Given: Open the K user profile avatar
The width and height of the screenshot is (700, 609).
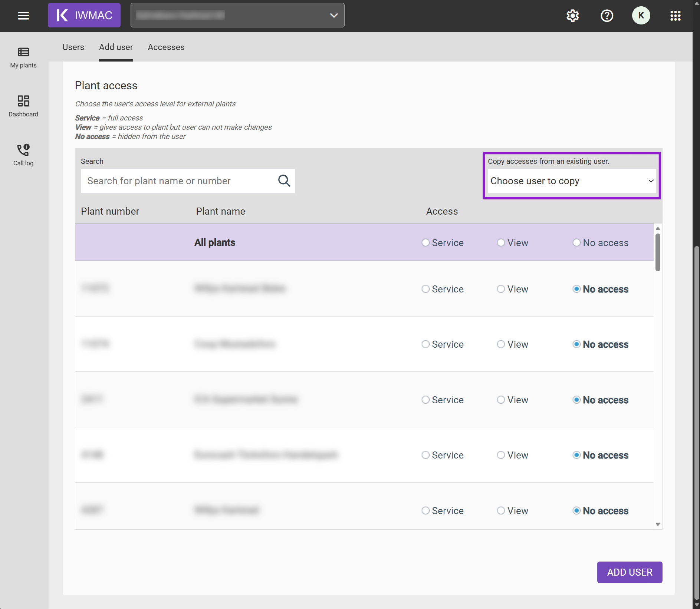Looking at the screenshot, I should pos(641,16).
